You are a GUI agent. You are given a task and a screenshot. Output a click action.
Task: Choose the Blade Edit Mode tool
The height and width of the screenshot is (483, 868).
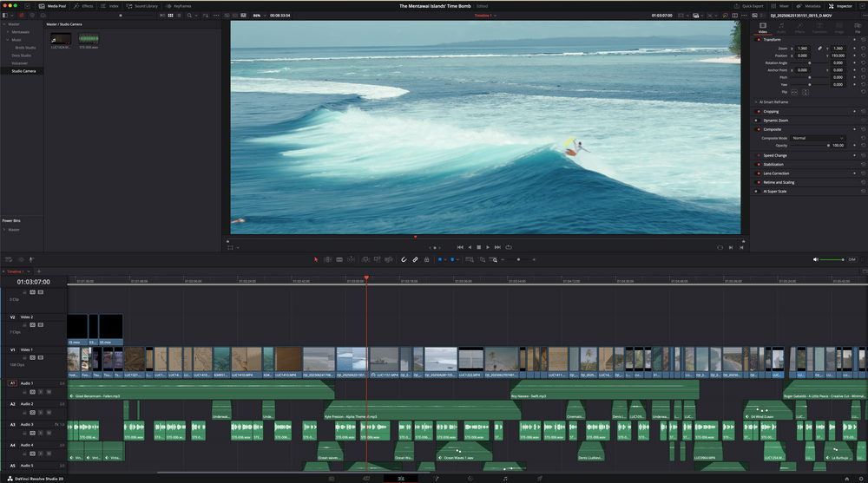point(339,259)
